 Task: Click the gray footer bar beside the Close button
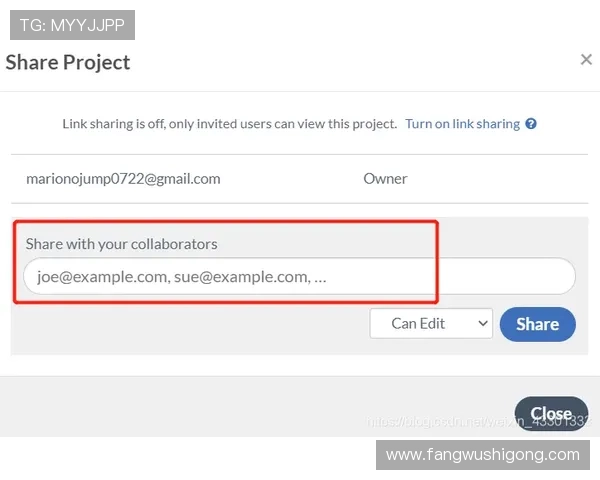(x=257, y=407)
